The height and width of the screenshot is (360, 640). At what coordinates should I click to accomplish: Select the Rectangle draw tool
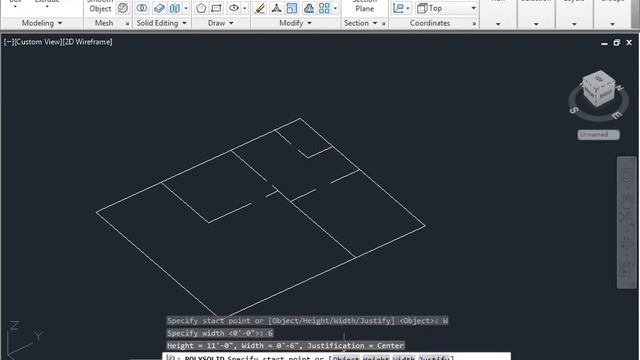216,8
